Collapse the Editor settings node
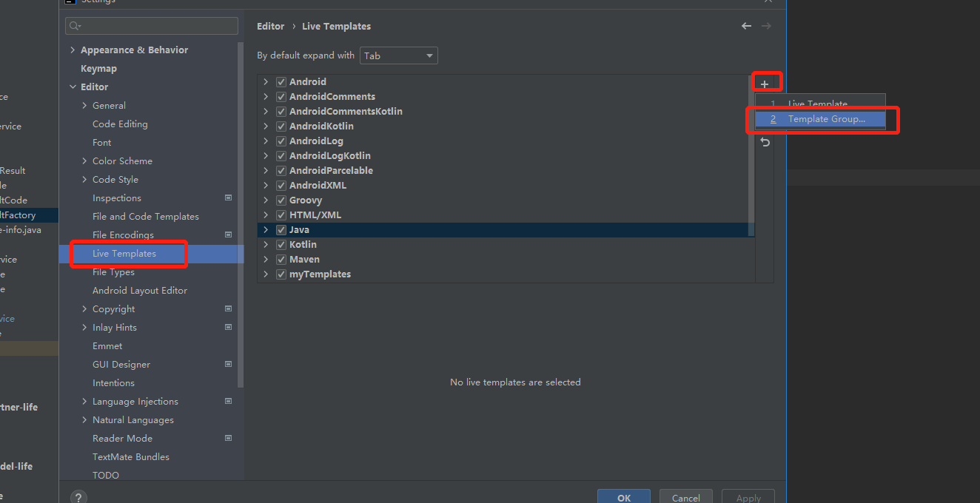Screen dimensions: 980x503 pyautogui.click(x=73, y=87)
